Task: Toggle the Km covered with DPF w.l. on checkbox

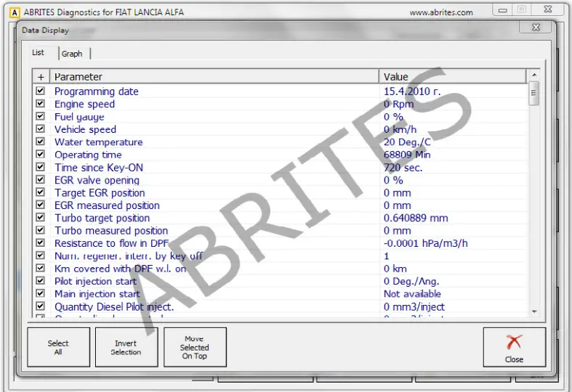Action: 40,268
